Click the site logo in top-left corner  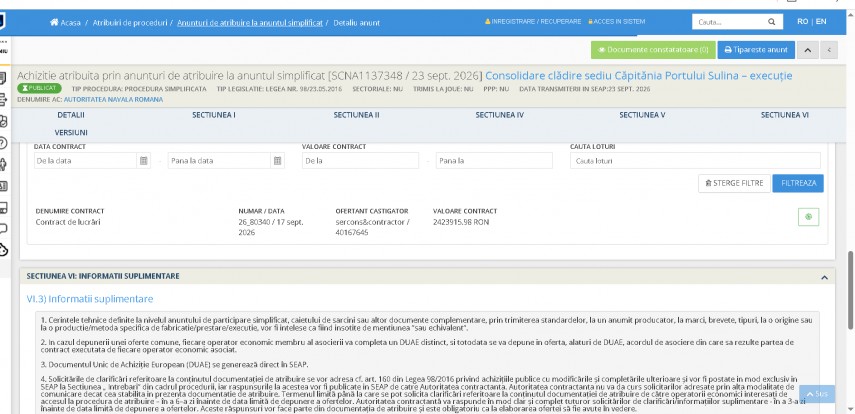coord(3,22)
